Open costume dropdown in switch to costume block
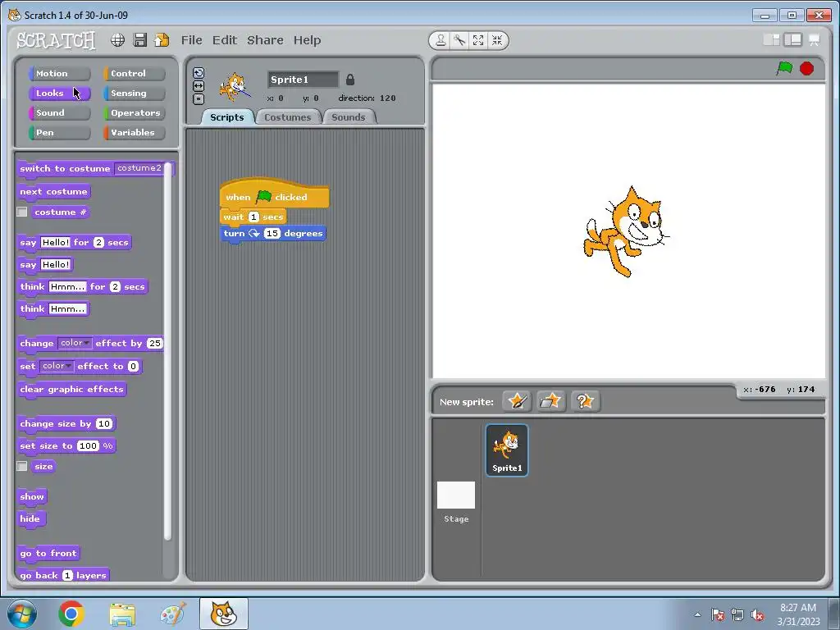This screenshot has width=840, height=630. click(x=139, y=168)
